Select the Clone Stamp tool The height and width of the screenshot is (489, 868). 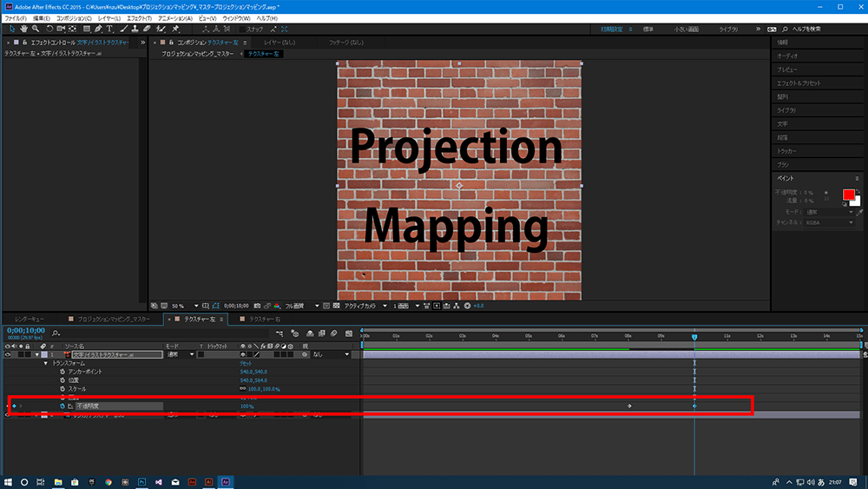[135, 29]
